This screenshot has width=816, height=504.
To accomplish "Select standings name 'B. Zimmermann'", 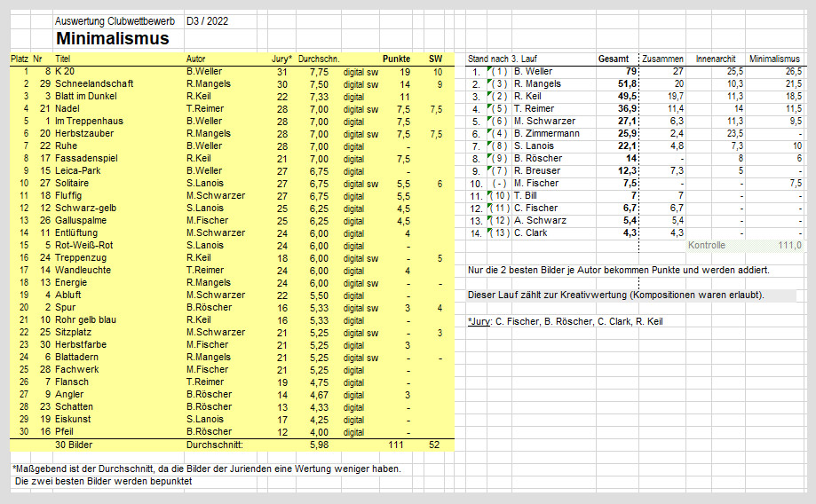I will click(546, 134).
